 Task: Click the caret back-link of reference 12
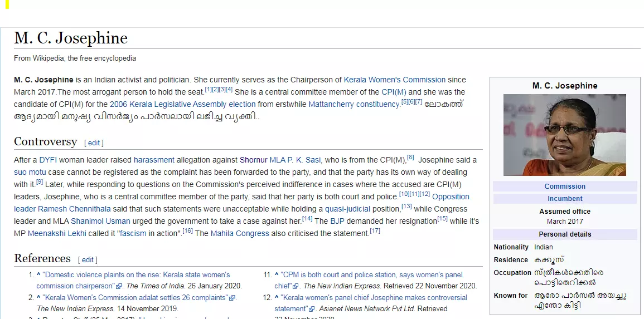tap(277, 298)
